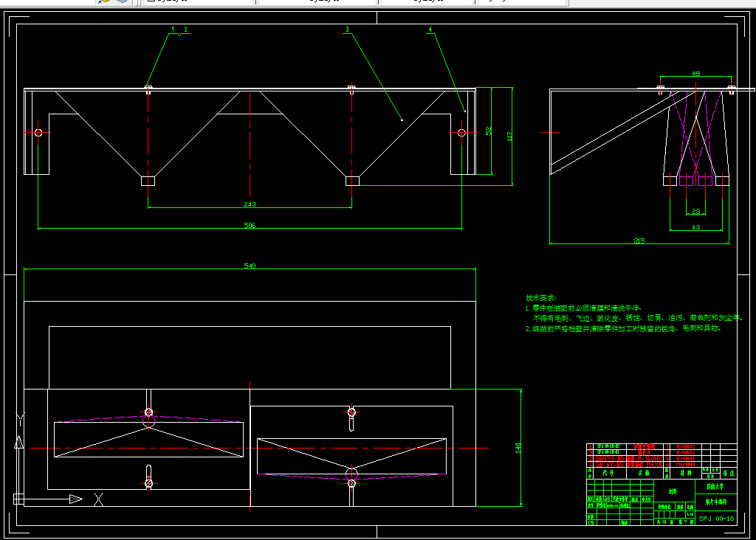Select the 215 dimension under side view
This screenshot has width=756, height=540.
pos(639,240)
